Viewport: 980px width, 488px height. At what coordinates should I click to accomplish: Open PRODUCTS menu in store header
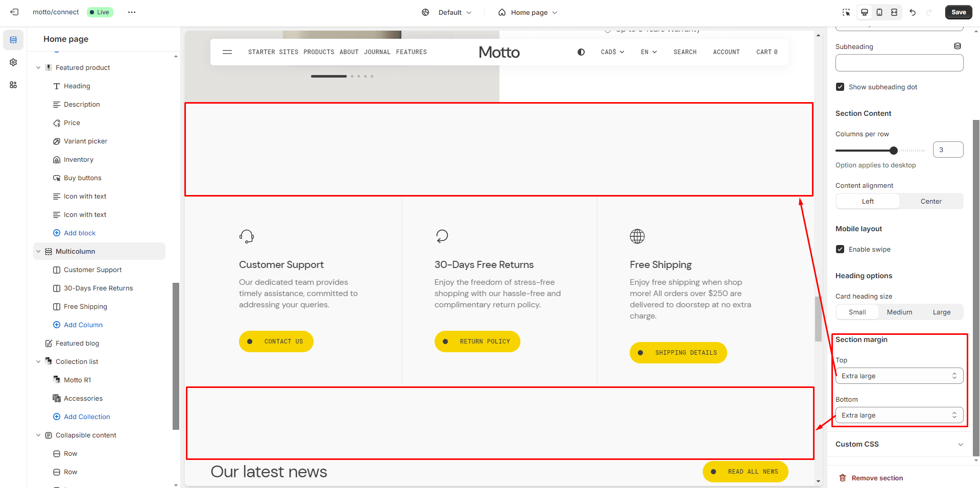319,52
